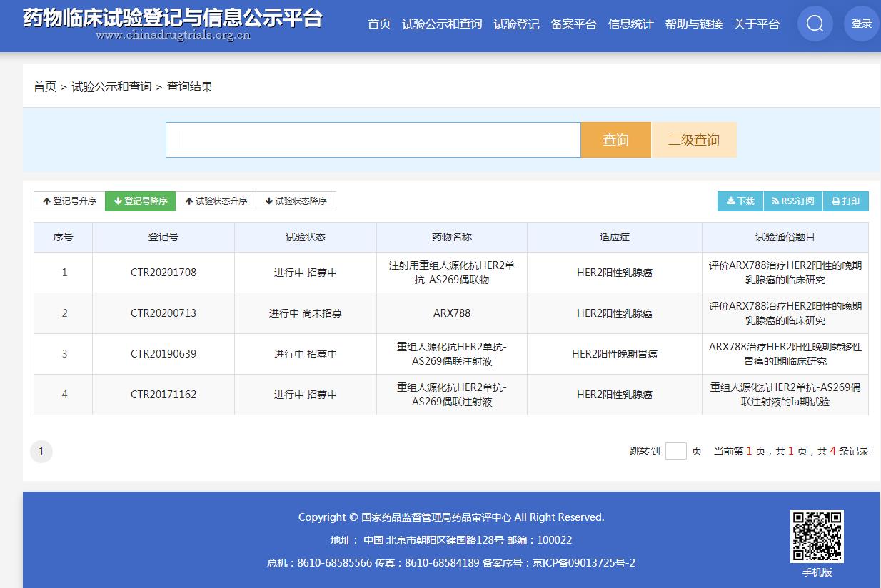Focus the main search text field

click(373, 140)
